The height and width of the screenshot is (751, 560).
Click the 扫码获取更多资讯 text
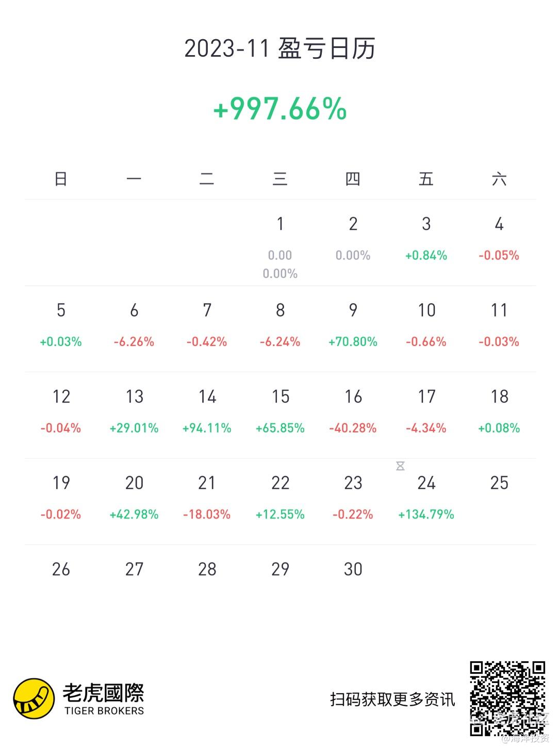pyautogui.click(x=393, y=699)
